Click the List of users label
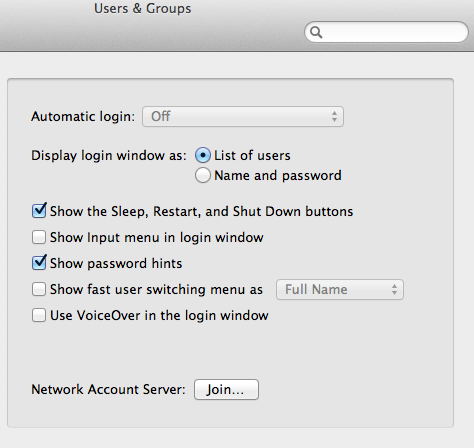 (x=252, y=156)
